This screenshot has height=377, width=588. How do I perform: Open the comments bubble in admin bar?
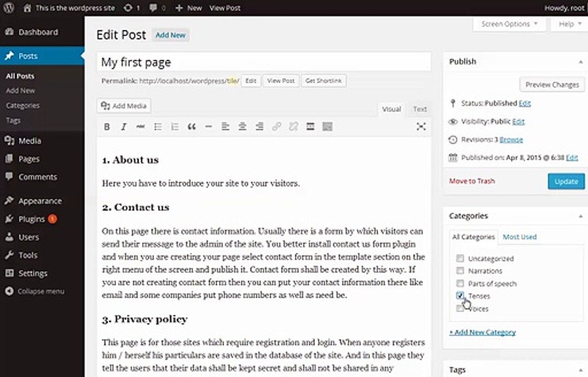point(157,7)
